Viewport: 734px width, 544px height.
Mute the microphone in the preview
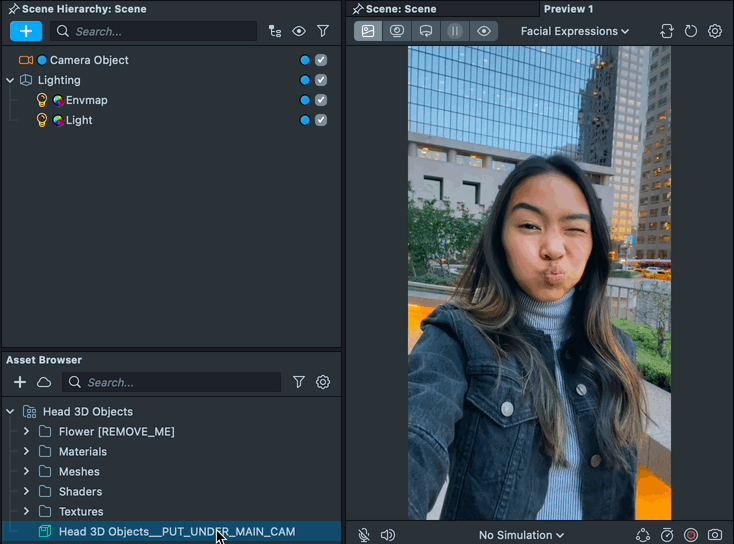click(364, 535)
